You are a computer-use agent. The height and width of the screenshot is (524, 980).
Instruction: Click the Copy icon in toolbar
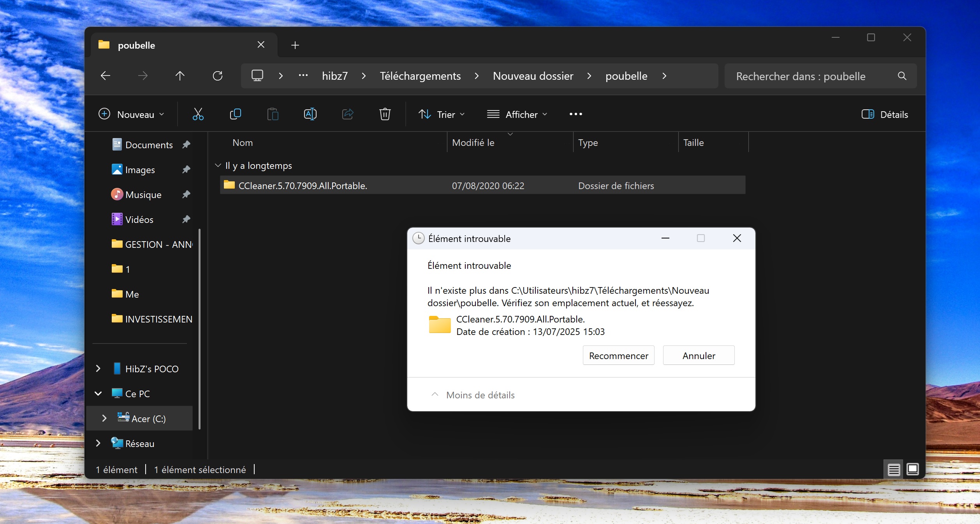click(235, 114)
